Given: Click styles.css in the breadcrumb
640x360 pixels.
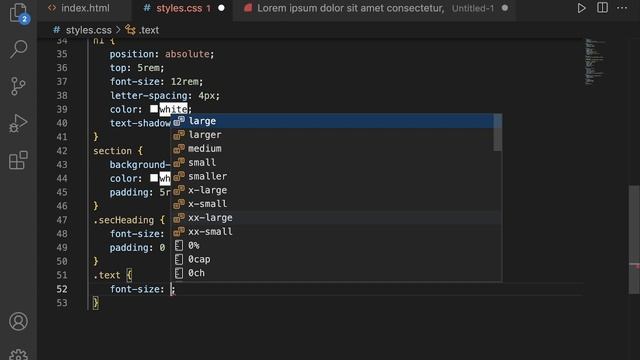Looking at the screenshot, I should 88,30.
